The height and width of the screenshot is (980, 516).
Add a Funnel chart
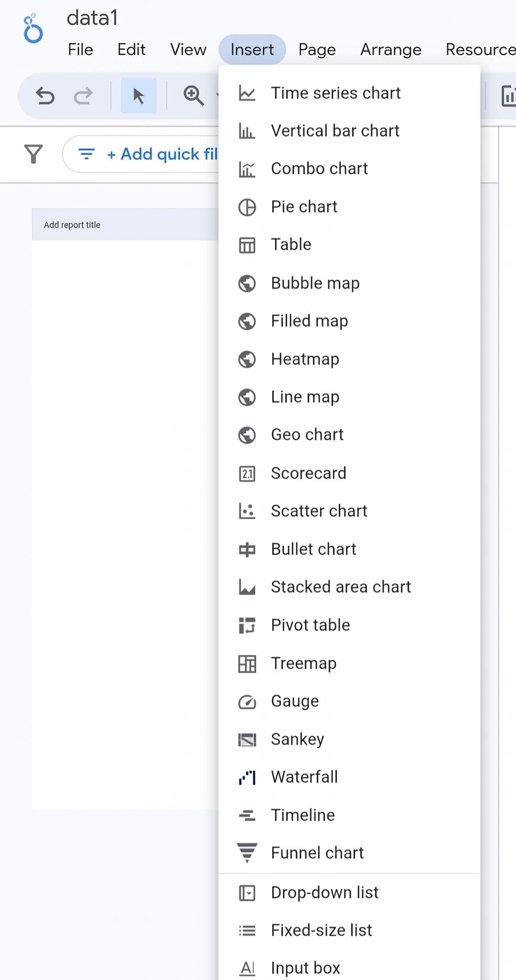(x=317, y=853)
